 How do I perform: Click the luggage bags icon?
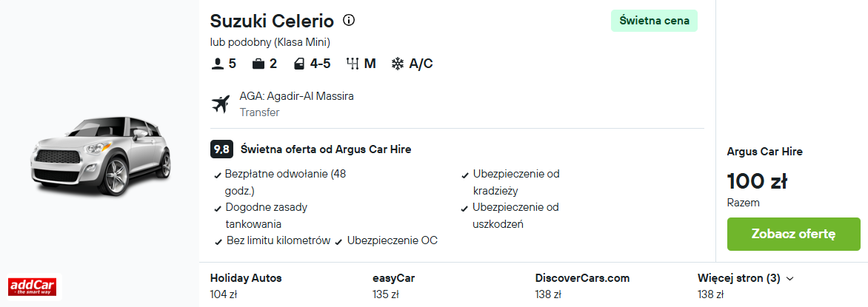click(x=258, y=64)
